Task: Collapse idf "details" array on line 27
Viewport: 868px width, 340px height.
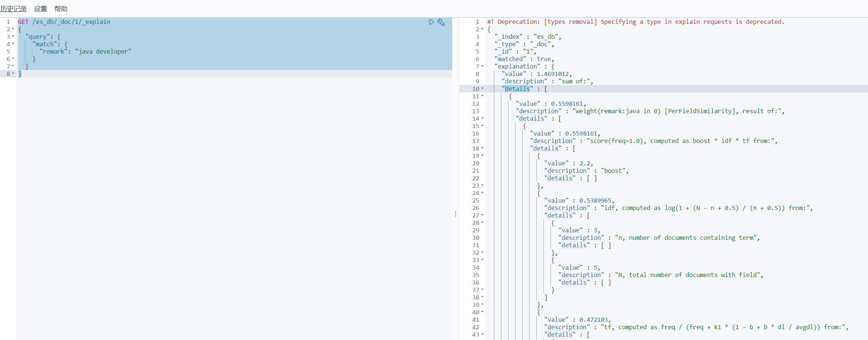Action: click(482, 215)
